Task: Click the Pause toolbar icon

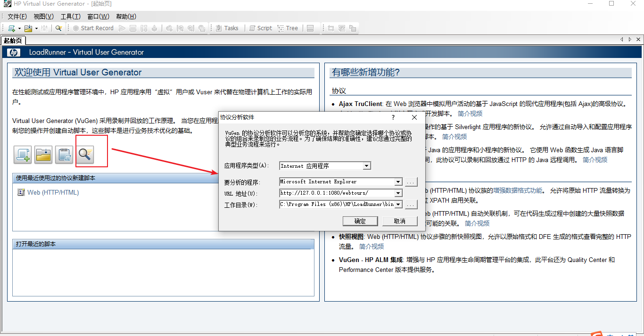Action: [x=144, y=28]
